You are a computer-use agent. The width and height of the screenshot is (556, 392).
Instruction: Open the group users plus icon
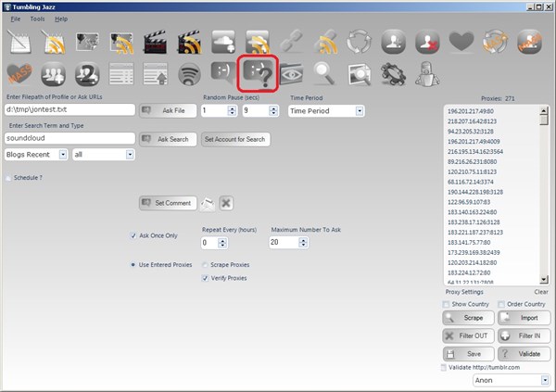(x=53, y=74)
